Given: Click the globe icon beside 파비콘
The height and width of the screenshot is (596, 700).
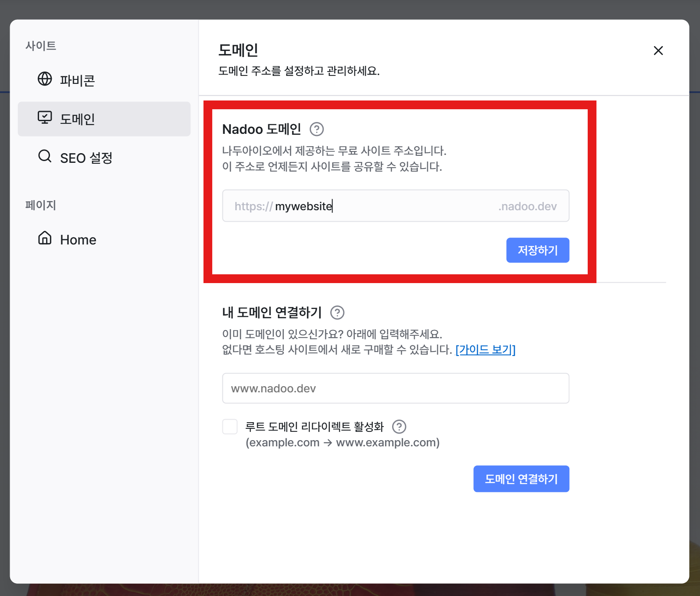Looking at the screenshot, I should [45, 79].
